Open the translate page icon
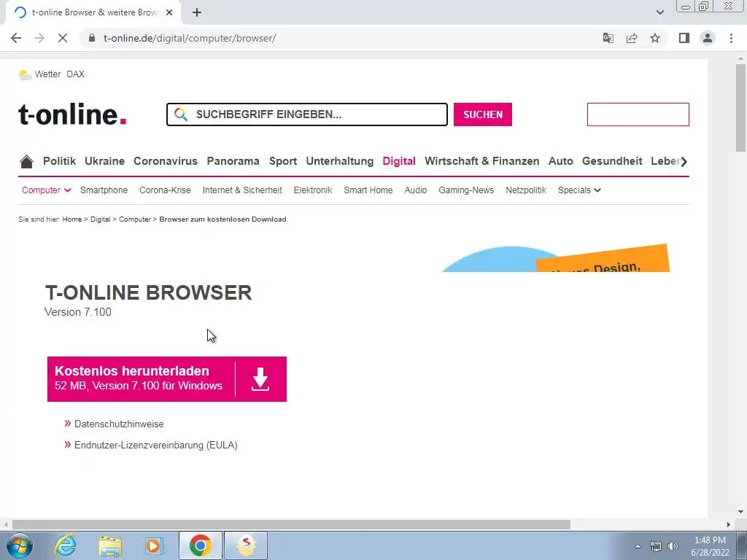 pyautogui.click(x=608, y=38)
